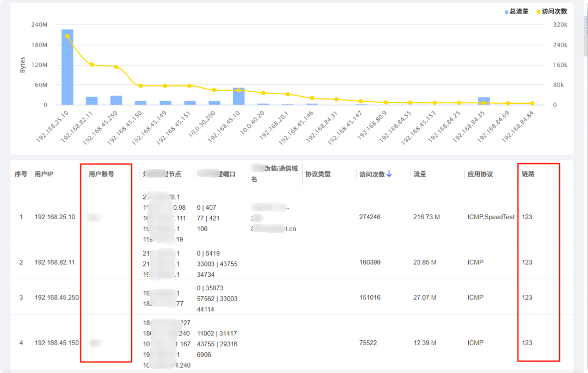Toggle the 总流量 legend series
This screenshot has width=588, height=373.
(x=516, y=11)
